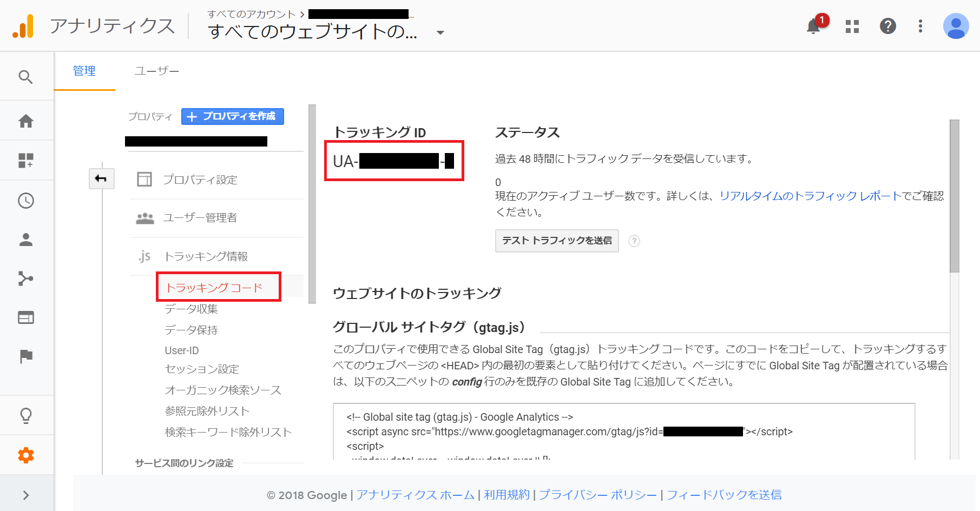Click the Google Analytics logo
Image resolution: width=980 pixels, height=511 pixels.
[x=23, y=26]
